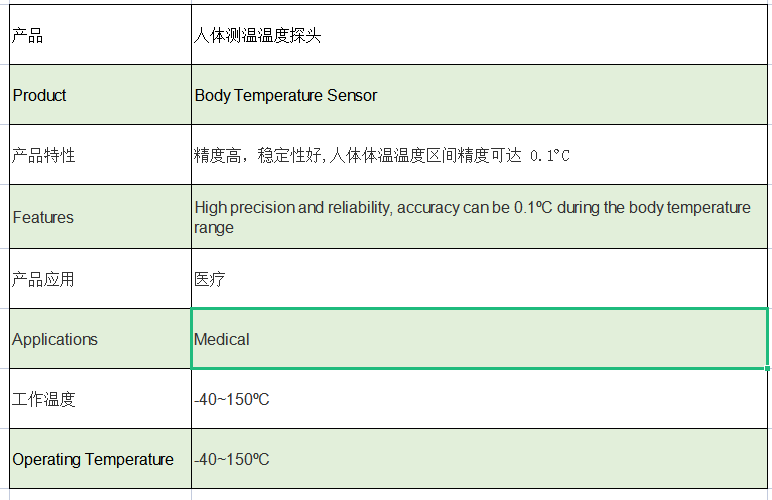772x500 pixels.
Task: Select the Features label cell
Action: pyautogui.click(x=100, y=217)
